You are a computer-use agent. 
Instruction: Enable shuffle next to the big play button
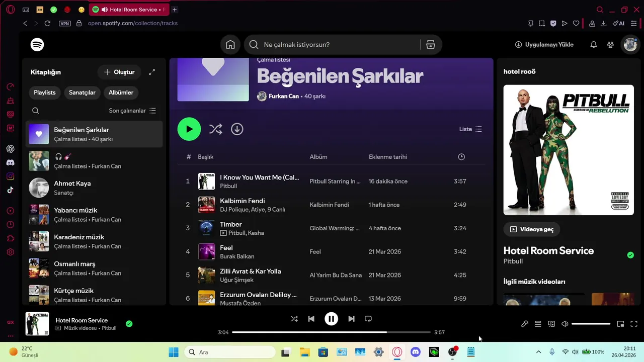point(215,129)
